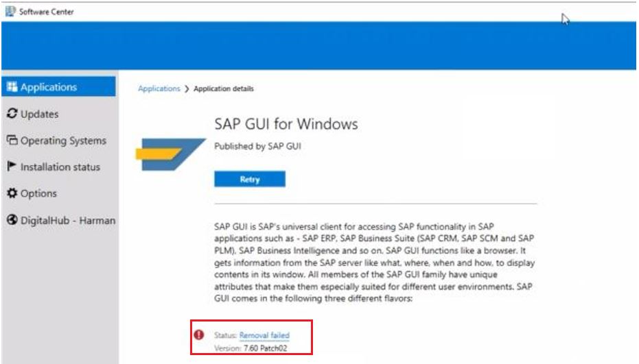Open the Updates section label in sidebar
Image resolution: width=639 pixels, height=364 pixels.
(x=39, y=114)
